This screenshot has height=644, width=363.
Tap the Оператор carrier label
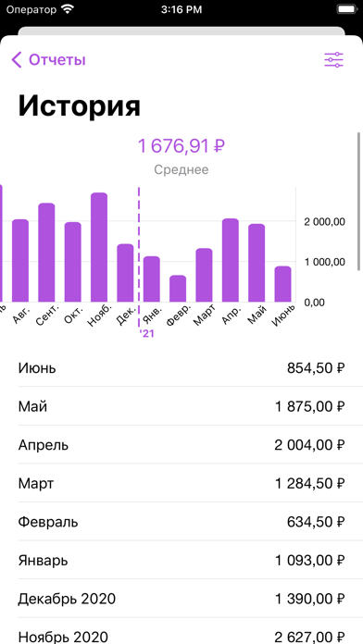[x=31, y=10]
